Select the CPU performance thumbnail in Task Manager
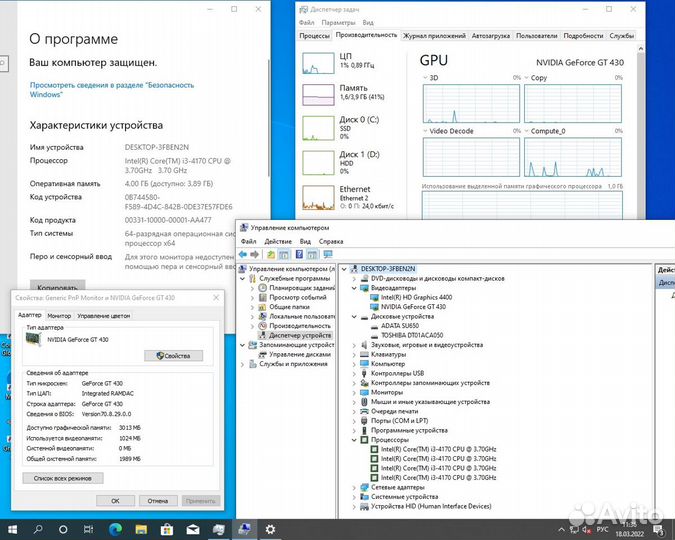The height and width of the screenshot is (540, 675). click(x=318, y=63)
